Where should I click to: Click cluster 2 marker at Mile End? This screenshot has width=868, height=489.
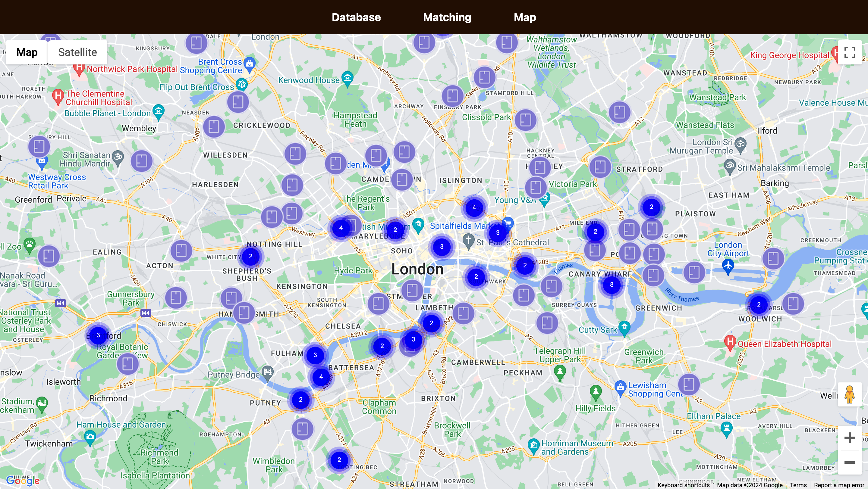click(x=596, y=232)
